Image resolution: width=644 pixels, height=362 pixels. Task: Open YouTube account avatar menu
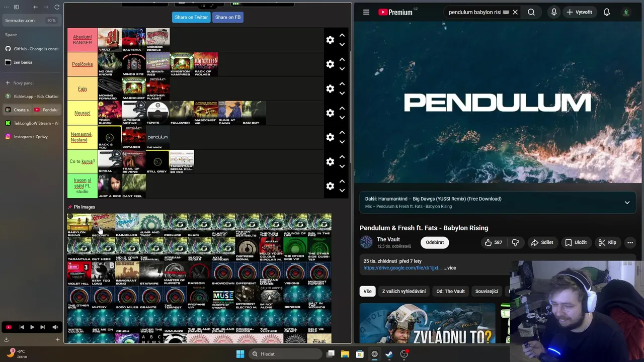(x=626, y=12)
